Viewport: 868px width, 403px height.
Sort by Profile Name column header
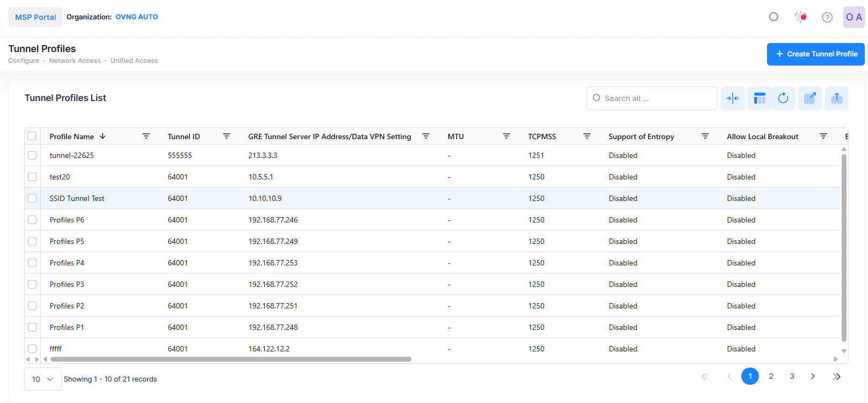point(72,136)
